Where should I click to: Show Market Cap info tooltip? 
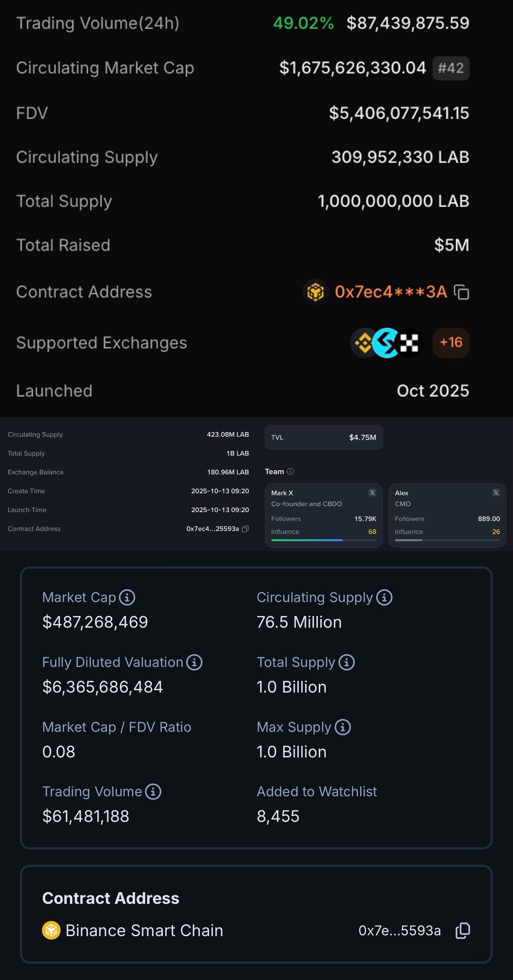[x=127, y=597]
